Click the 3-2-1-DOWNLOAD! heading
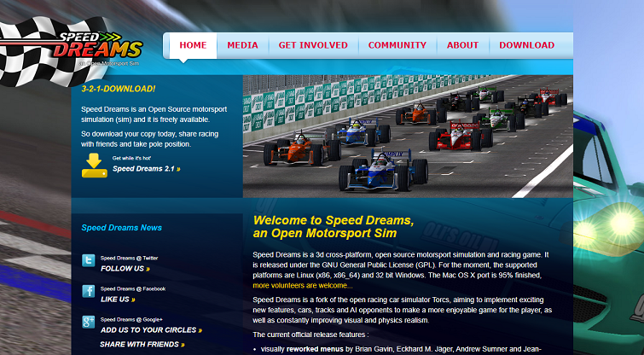 pyautogui.click(x=119, y=89)
